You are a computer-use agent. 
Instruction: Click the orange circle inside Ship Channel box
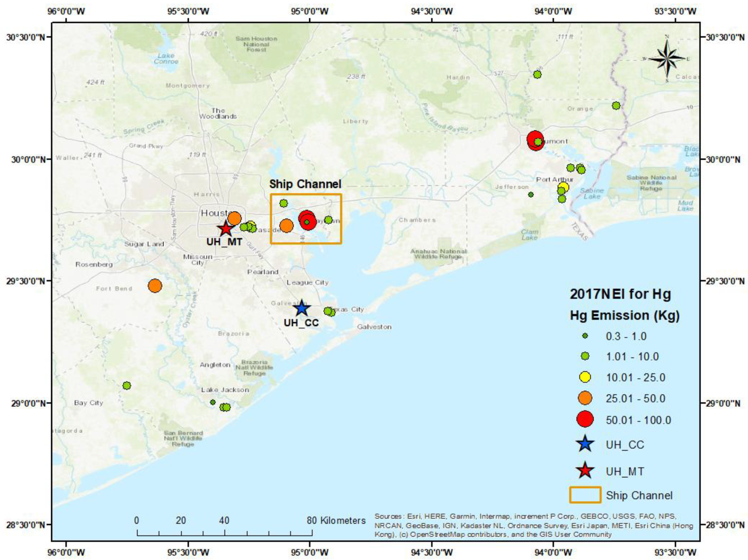click(x=286, y=226)
